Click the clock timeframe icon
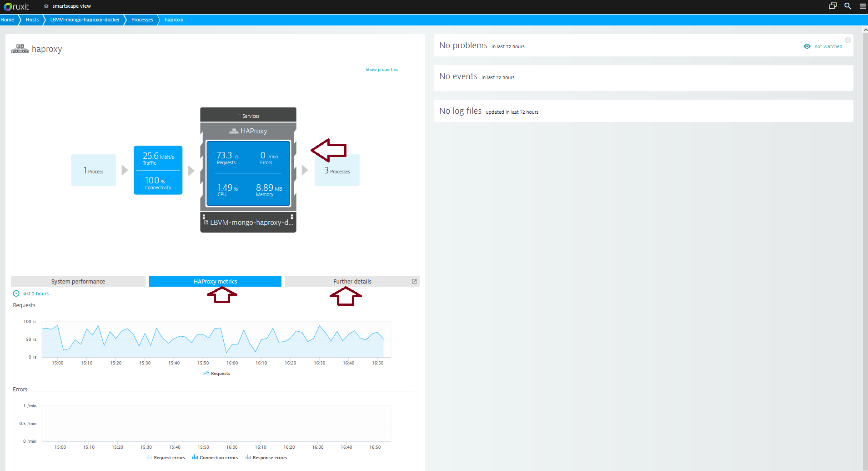868x471 pixels. point(16,294)
